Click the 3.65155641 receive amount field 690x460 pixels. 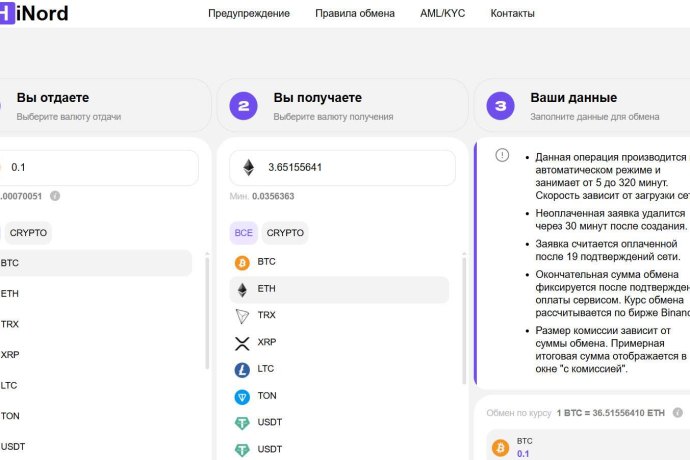(342, 168)
